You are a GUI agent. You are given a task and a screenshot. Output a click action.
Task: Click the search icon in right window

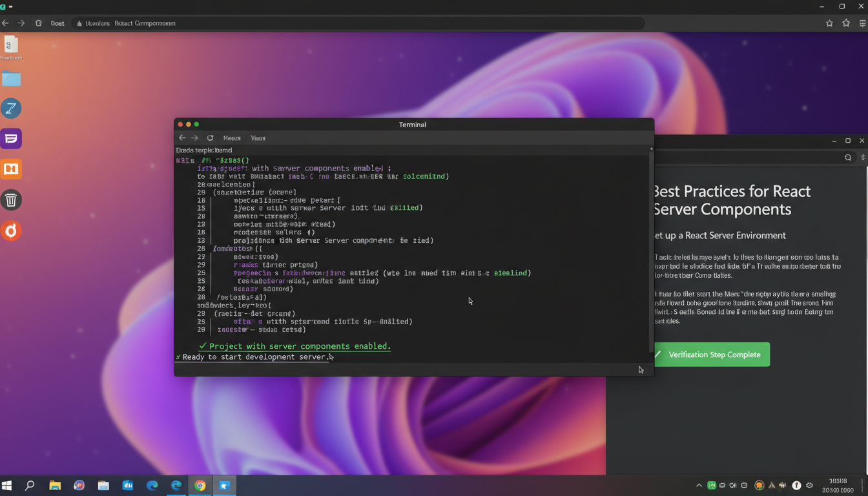pyautogui.click(x=848, y=158)
